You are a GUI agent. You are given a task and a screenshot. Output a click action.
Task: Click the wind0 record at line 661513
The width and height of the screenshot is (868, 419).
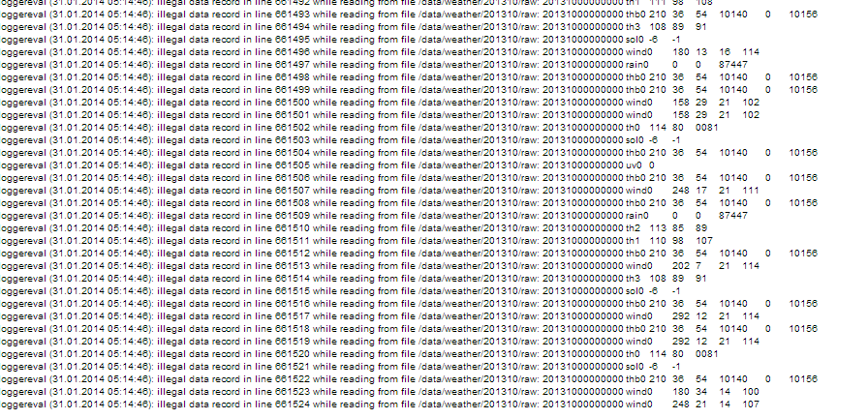381,265
